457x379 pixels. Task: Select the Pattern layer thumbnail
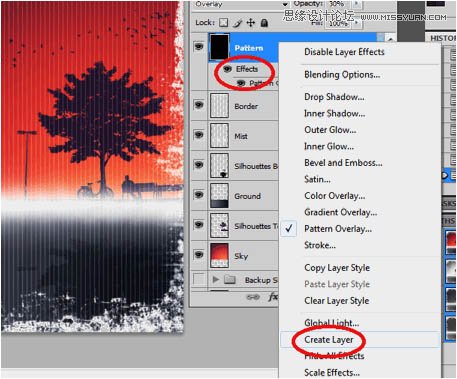(219, 47)
